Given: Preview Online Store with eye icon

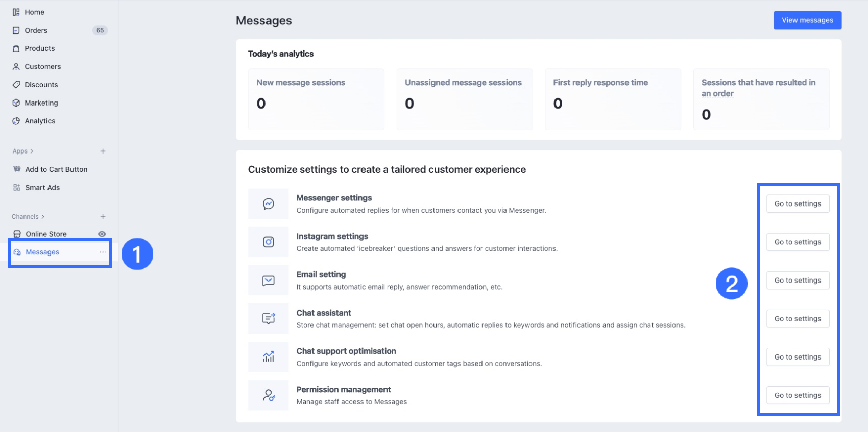Looking at the screenshot, I should point(102,234).
